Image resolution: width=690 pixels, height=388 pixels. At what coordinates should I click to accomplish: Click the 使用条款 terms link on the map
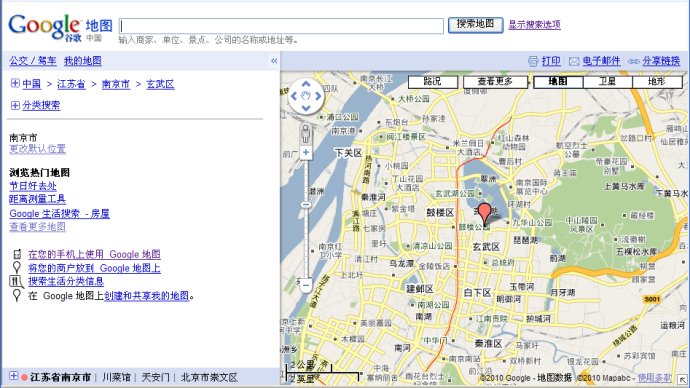(x=655, y=377)
